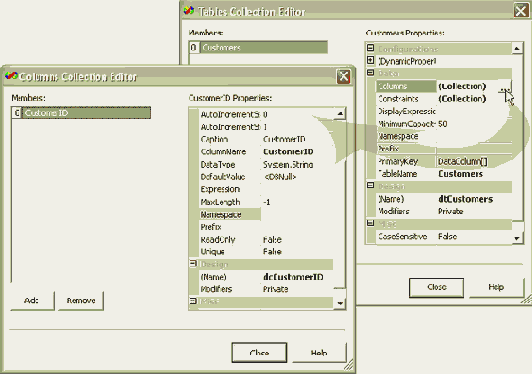Click Help in Tables Collection Editor
Image resolution: width=532 pixels, height=374 pixels.
(x=496, y=287)
